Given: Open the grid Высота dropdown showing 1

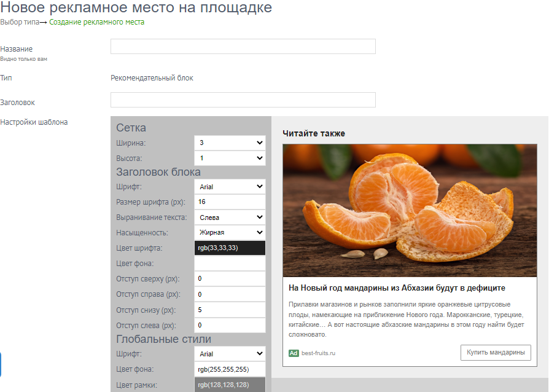Looking at the screenshot, I should [230, 158].
